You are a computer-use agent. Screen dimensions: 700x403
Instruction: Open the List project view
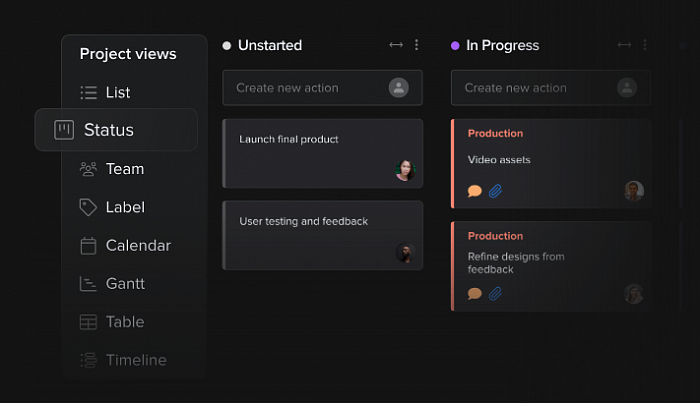pyautogui.click(x=105, y=93)
